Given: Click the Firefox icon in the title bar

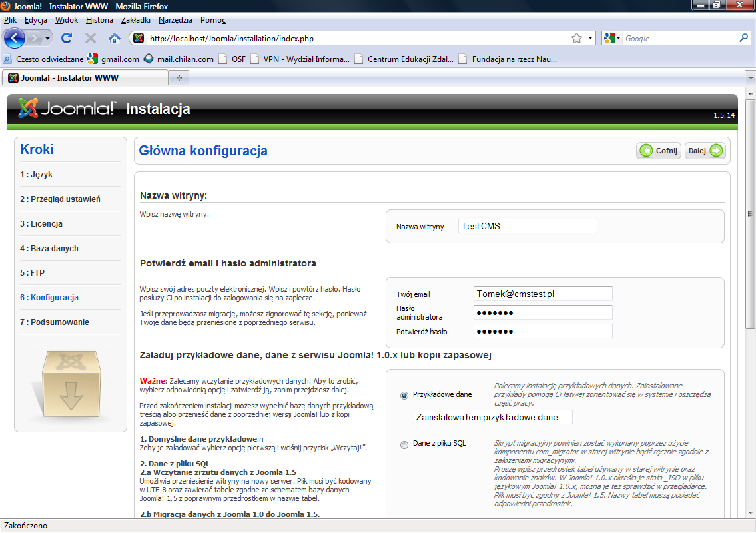Looking at the screenshot, I should click(5, 6).
